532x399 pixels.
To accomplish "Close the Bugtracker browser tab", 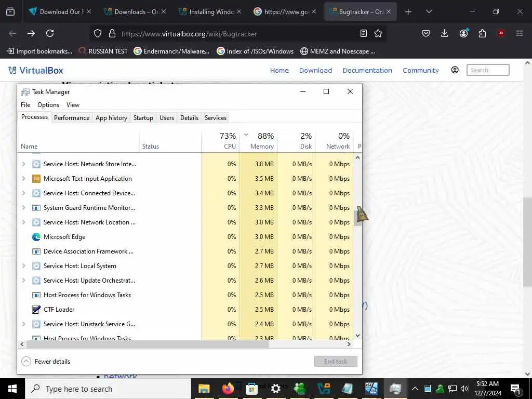I will [x=389, y=11].
